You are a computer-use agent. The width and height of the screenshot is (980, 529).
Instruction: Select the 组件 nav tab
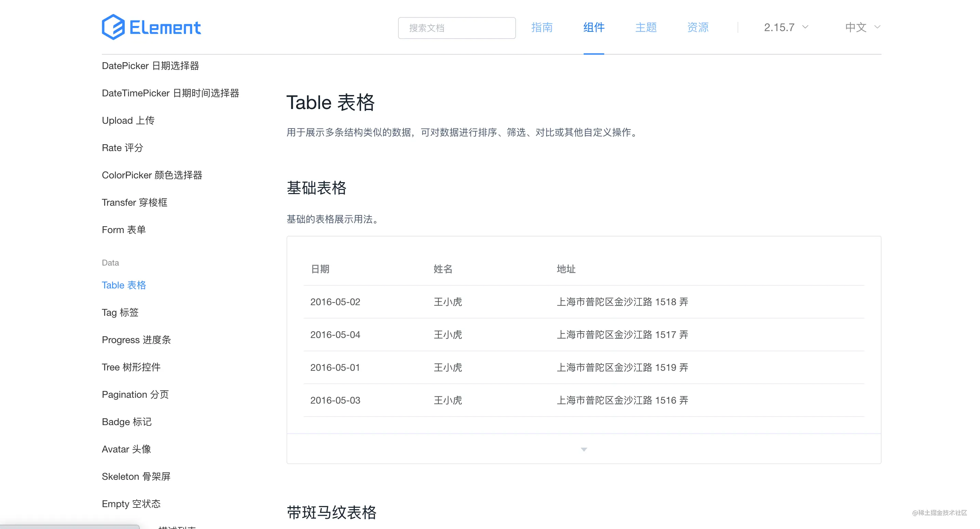point(594,27)
